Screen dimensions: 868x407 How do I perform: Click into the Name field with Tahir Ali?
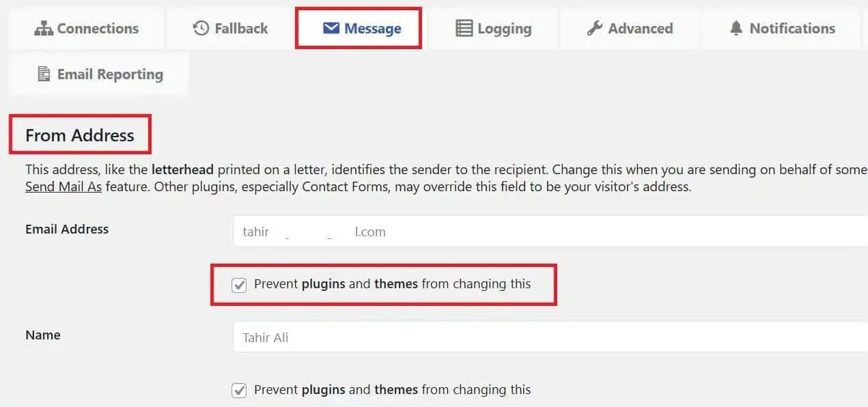pyautogui.click(x=546, y=337)
